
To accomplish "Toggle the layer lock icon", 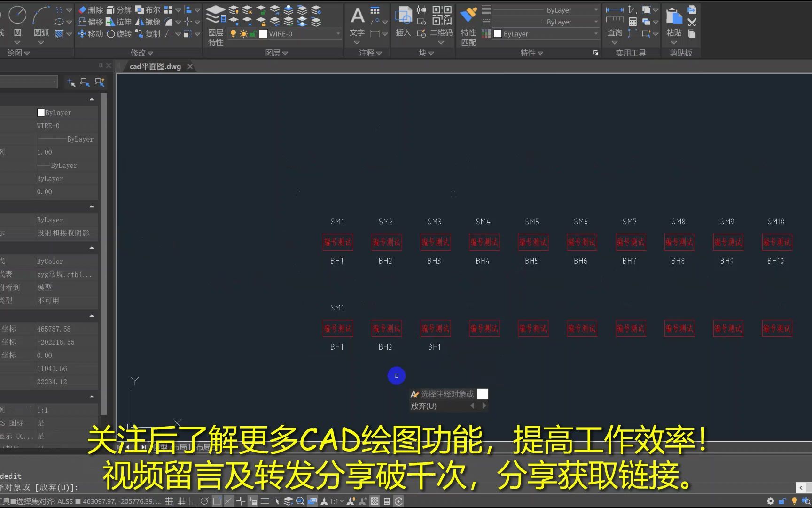I will click(253, 33).
